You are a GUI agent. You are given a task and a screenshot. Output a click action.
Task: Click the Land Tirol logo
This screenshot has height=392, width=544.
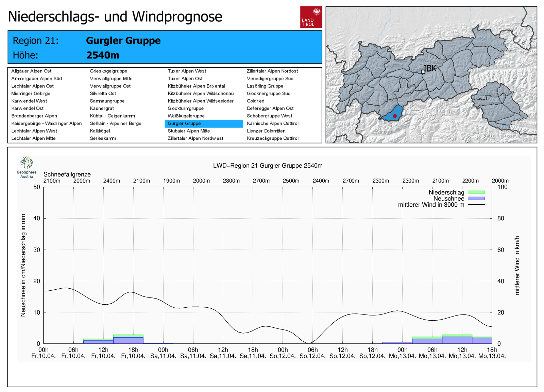coord(311,17)
